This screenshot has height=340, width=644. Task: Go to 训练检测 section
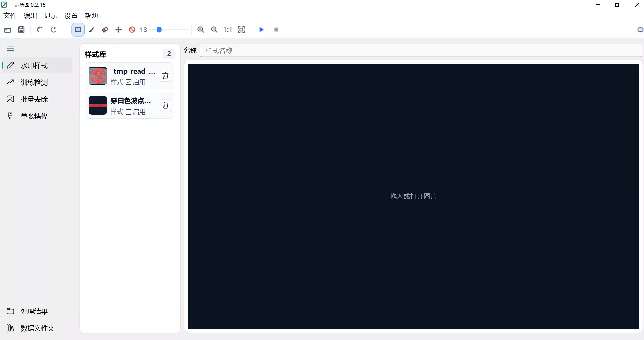coord(37,82)
